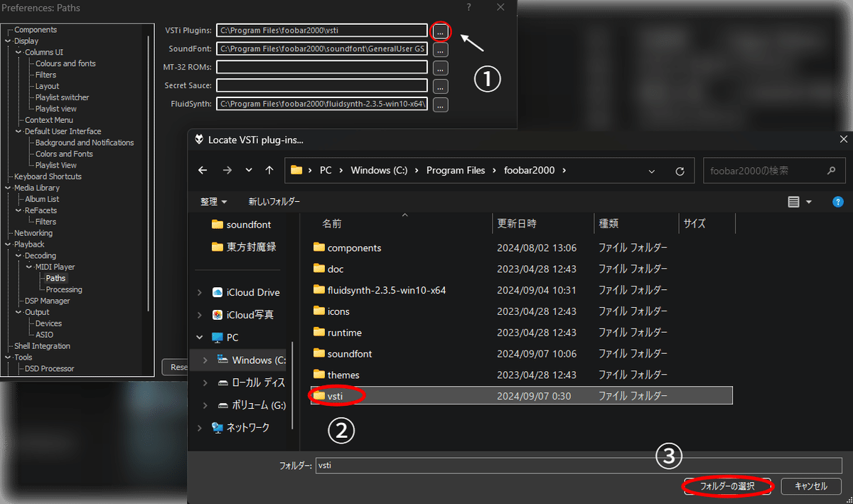Click the up-one-level arrow in dialog

[x=269, y=171]
